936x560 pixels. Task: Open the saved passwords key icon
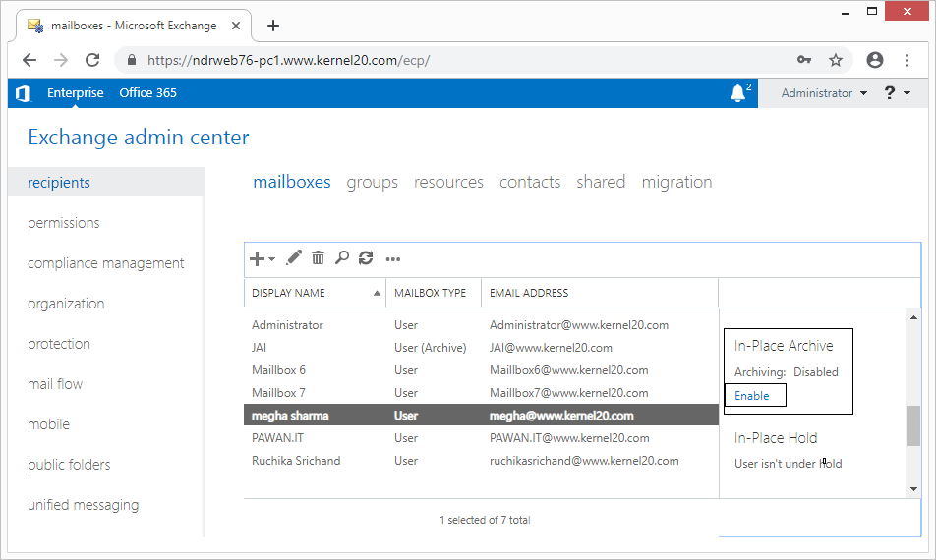tap(804, 60)
